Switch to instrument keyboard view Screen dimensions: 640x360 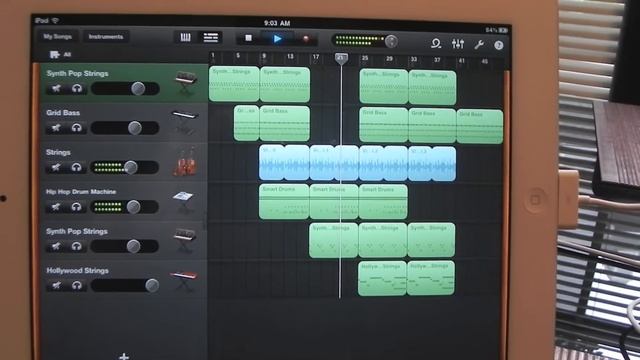click(185, 38)
